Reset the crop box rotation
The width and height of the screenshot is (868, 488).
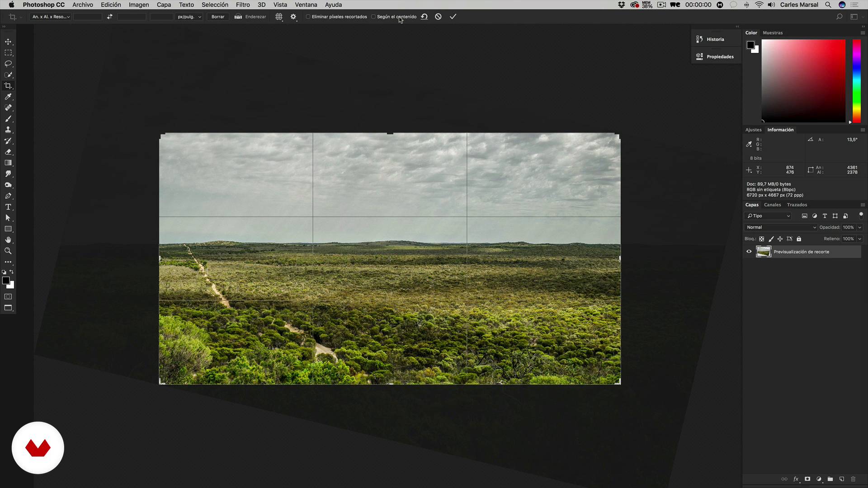(x=424, y=17)
